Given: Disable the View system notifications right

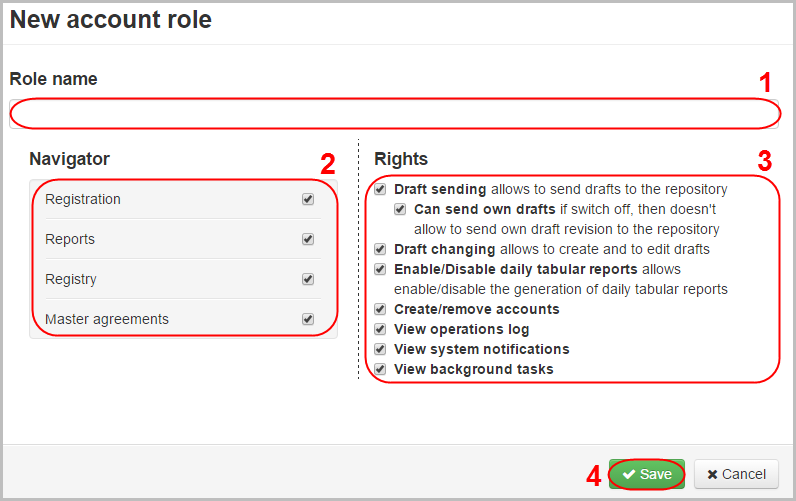Looking at the screenshot, I should 380,349.
